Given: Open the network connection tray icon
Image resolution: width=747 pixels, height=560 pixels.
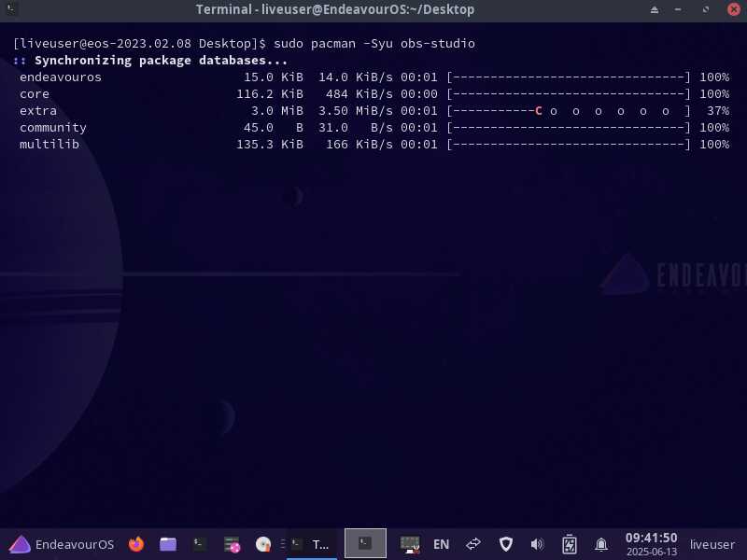Looking at the screenshot, I should [473, 544].
